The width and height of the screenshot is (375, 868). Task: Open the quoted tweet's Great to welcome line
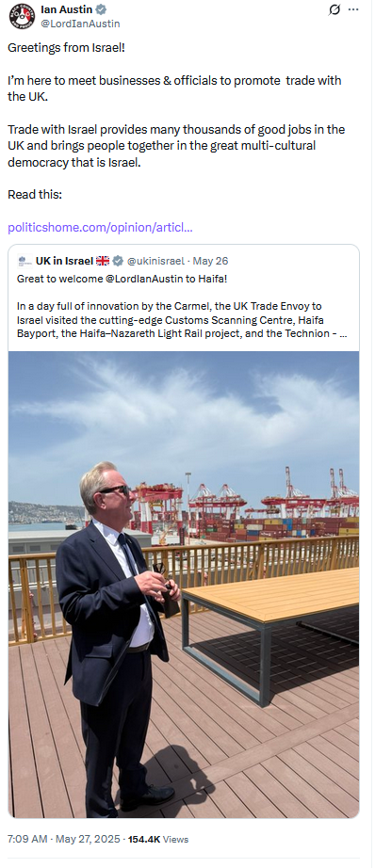tap(122, 279)
